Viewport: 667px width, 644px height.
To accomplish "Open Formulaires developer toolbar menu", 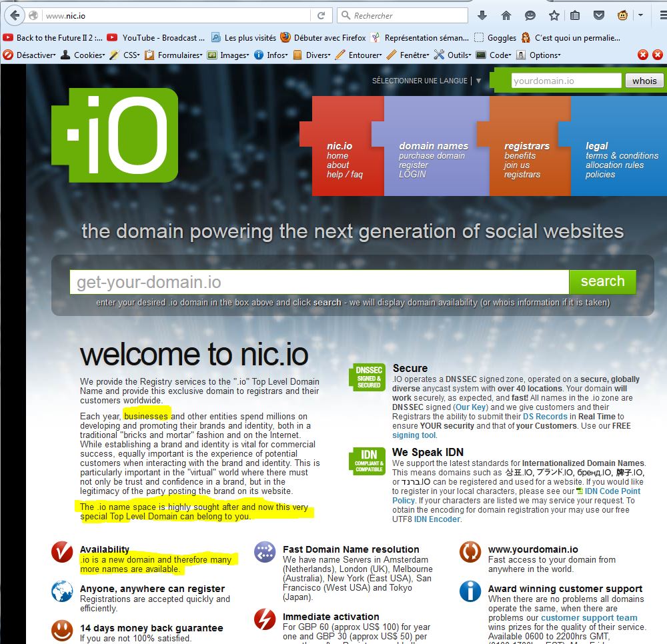I will (173, 55).
